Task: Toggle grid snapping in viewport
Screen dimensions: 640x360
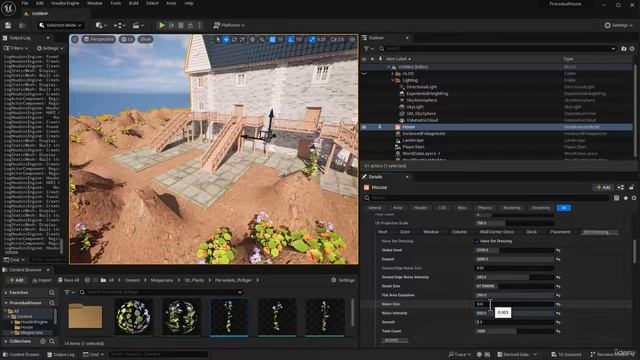Action: tap(272, 40)
